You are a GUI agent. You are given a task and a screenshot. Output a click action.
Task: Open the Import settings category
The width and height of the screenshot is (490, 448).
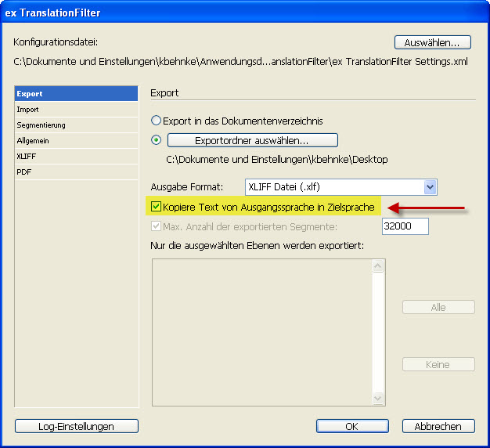click(76, 110)
